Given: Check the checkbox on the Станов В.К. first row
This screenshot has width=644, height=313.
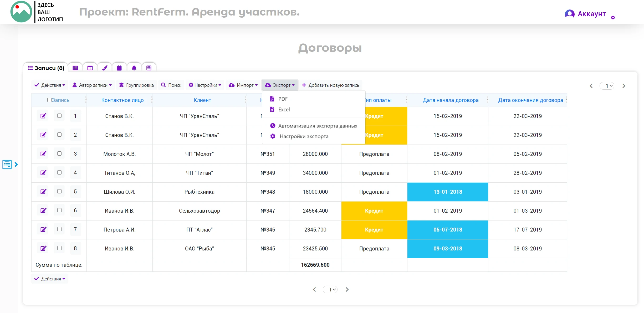Looking at the screenshot, I should tap(59, 116).
